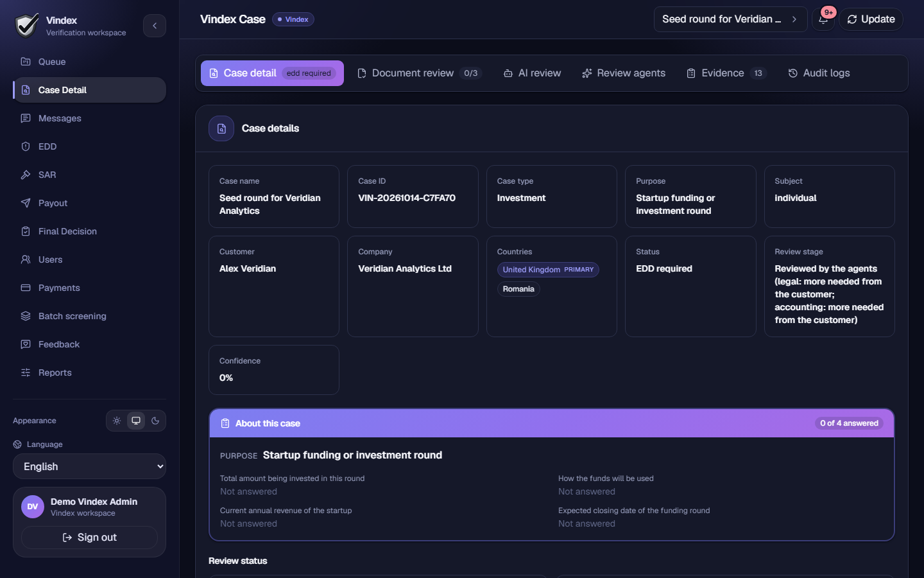Open Payout paper-plane icon
This screenshot has width=924, height=578.
[26, 203]
